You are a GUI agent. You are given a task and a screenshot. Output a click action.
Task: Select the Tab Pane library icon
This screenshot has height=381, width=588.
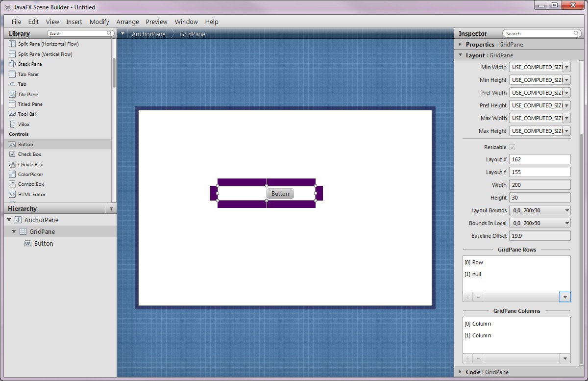pyautogui.click(x=12, y=75)
